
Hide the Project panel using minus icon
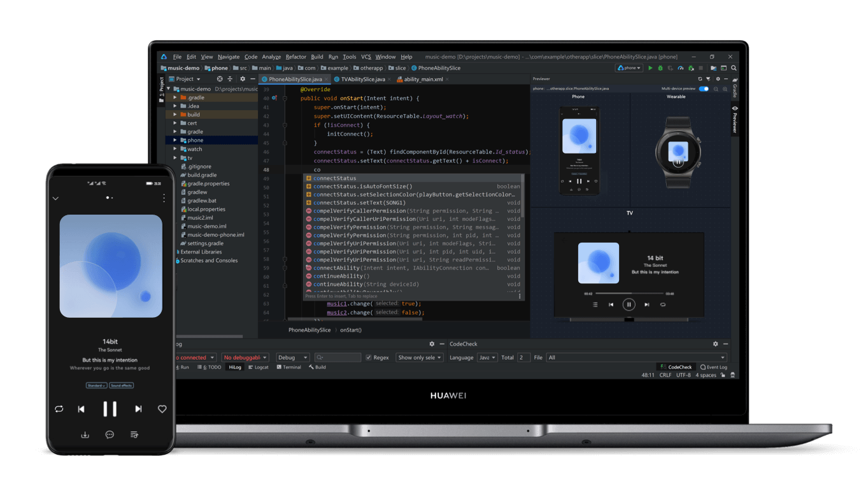(x=253, y=79)
